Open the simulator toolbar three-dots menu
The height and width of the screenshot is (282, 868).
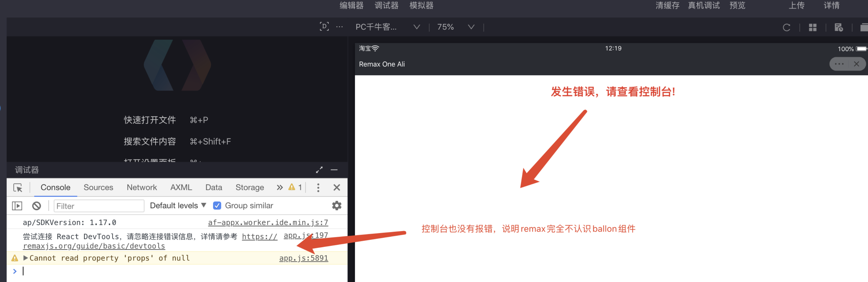tap(339, 27)
